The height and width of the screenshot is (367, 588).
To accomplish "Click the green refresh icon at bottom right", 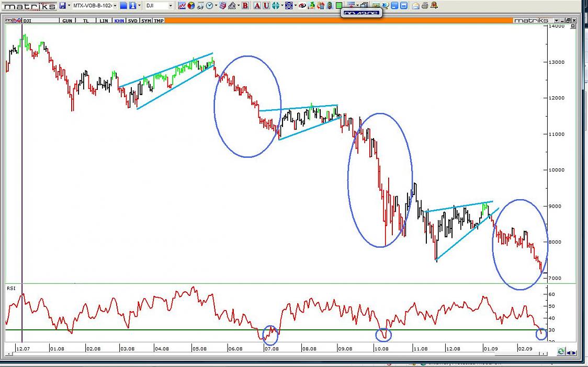I will (x=561, y=352).
